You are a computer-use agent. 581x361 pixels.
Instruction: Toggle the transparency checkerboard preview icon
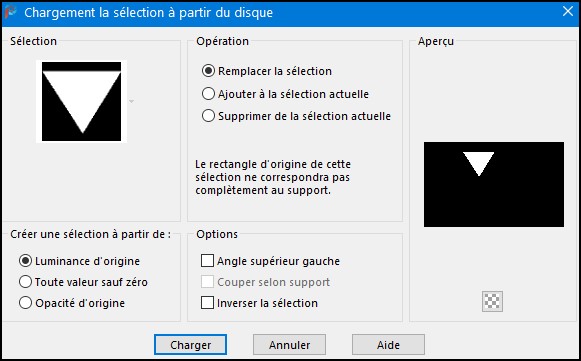coord(492,301)
